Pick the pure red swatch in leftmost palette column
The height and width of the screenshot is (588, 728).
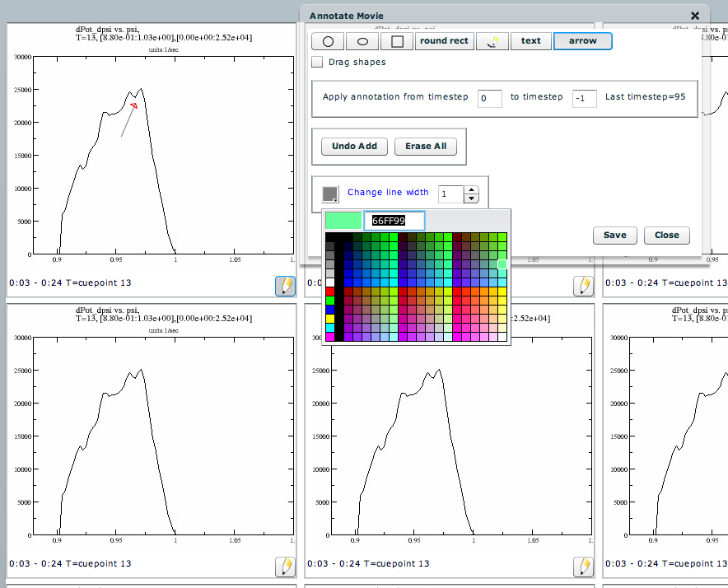point(330,292)
